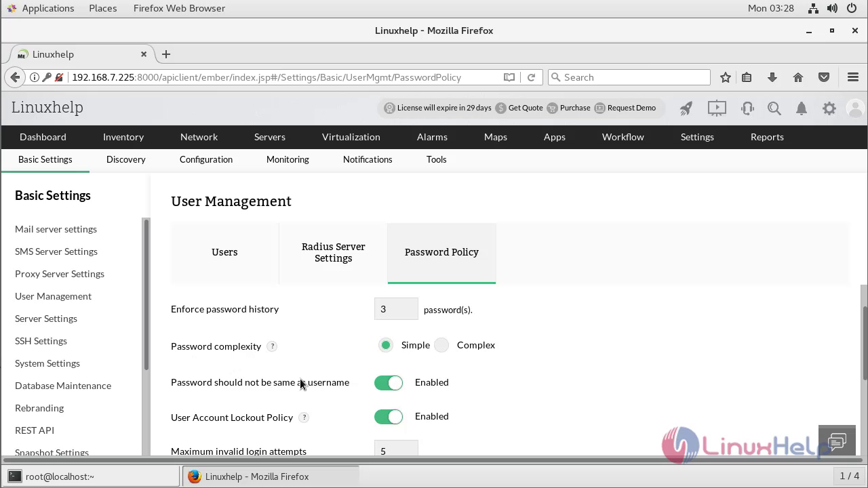Open the Tools settings submenu

437,159
